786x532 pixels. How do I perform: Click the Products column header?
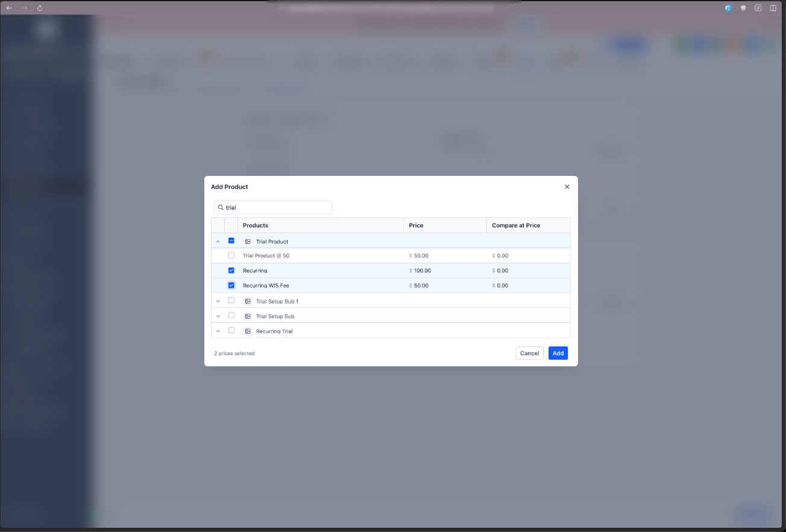[x=255, y=225]
